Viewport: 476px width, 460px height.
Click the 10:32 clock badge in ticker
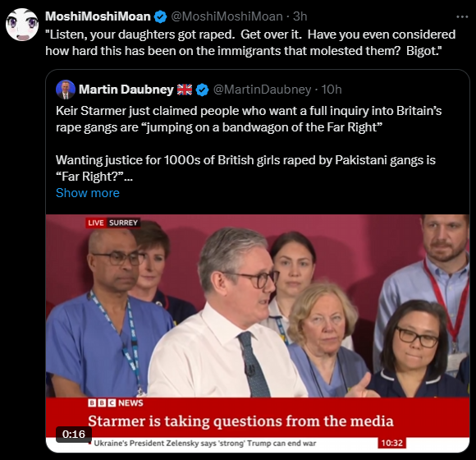coord(392,443)
